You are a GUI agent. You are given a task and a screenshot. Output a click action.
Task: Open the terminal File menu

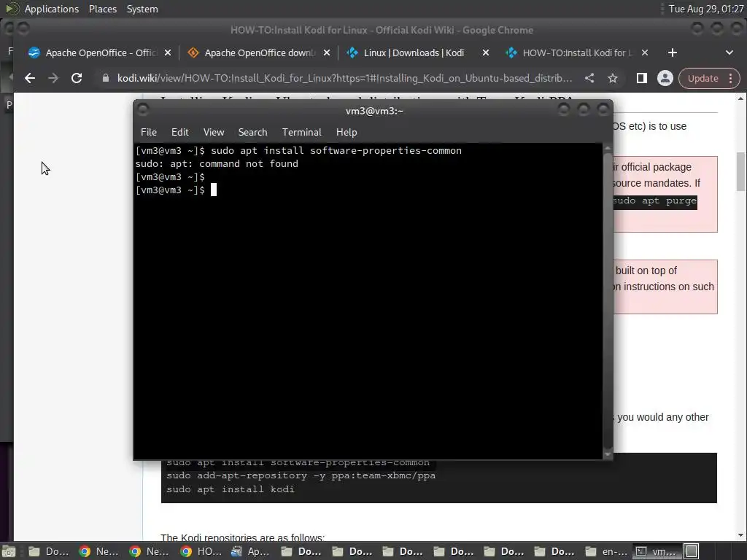[149, 133]
